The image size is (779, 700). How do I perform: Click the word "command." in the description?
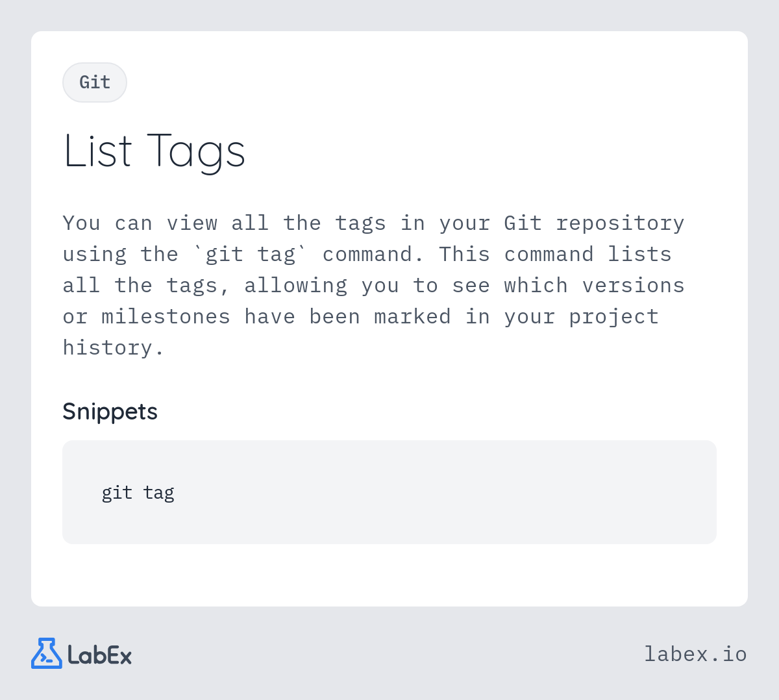click(x=373, y=254)
